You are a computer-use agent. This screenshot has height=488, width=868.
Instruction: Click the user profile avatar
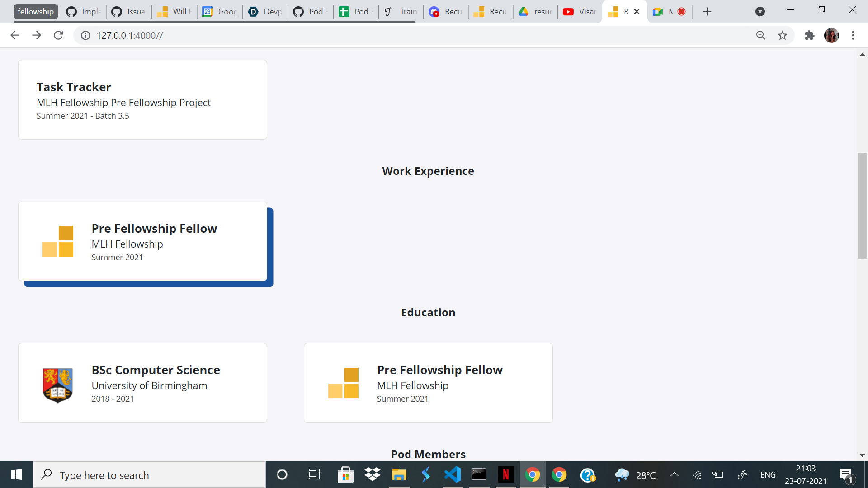[831, 35]
